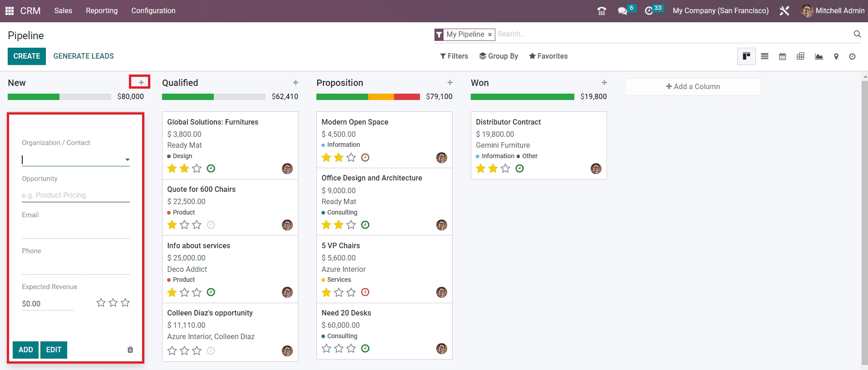Open the Group By dropdown
This screenshot has height=370, width=868.
tap(498, 56)
